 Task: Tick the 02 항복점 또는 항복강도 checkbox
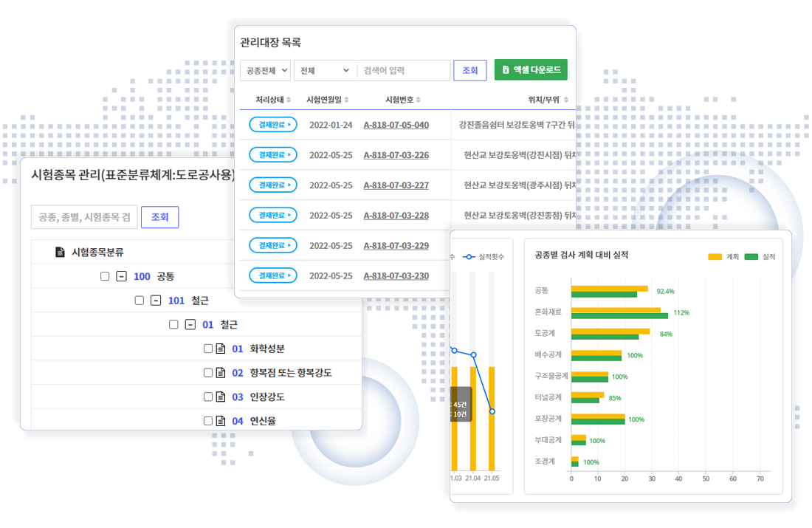coord(208,373)
